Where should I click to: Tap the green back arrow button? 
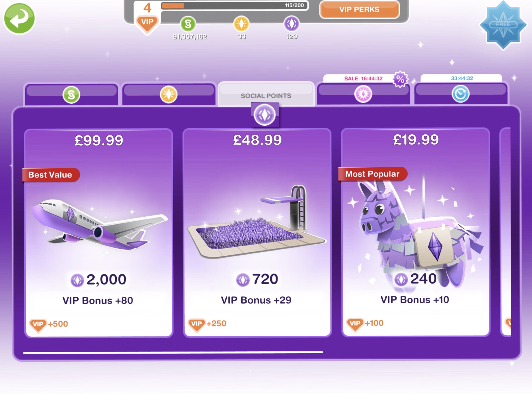click(x=19, y=18)
